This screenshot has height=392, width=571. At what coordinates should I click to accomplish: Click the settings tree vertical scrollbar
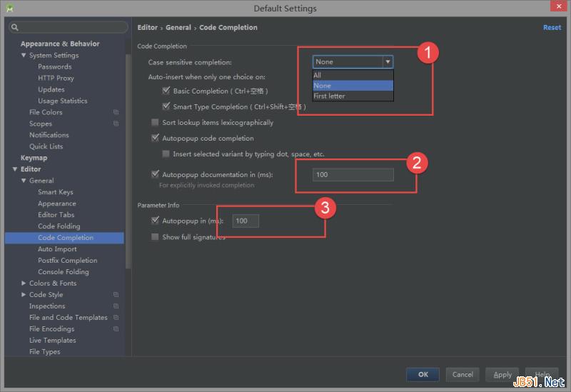pos(128,161)
